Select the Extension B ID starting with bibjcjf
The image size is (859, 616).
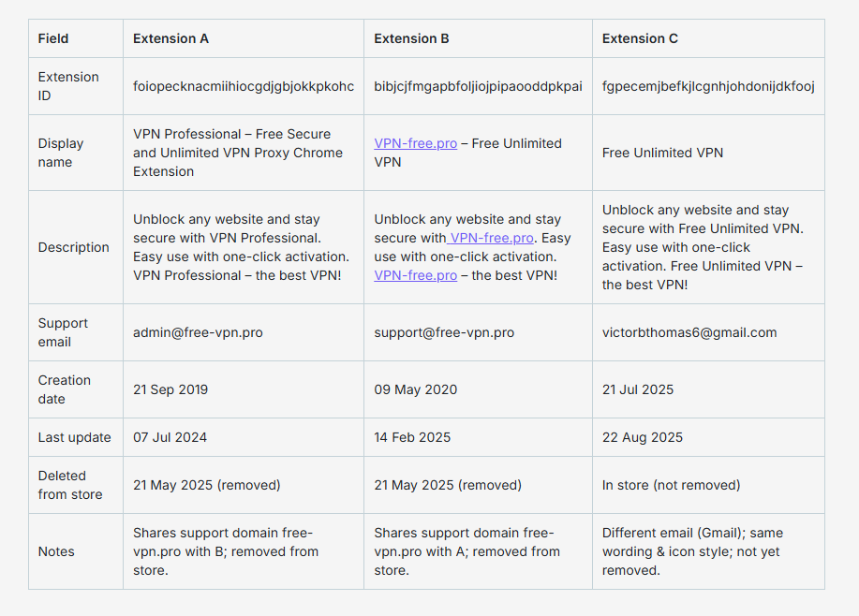pyautogui.click(x=478, y=86)
